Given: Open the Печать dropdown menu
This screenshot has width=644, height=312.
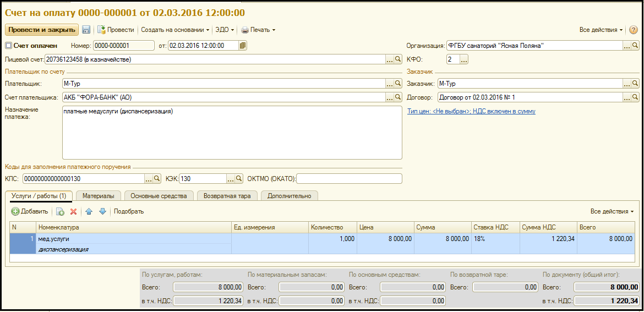Looking at the screenshot, I should point(258,30).
